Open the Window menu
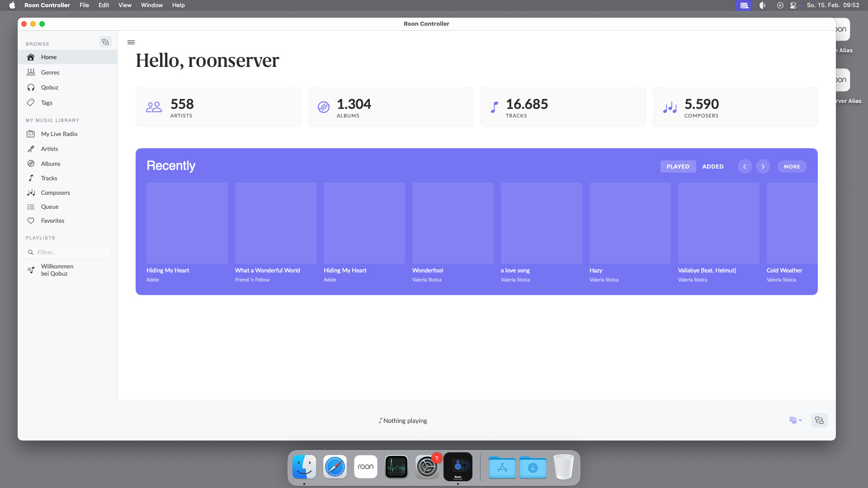This screenshot has width=868, height=488. [x=151, y=5]
